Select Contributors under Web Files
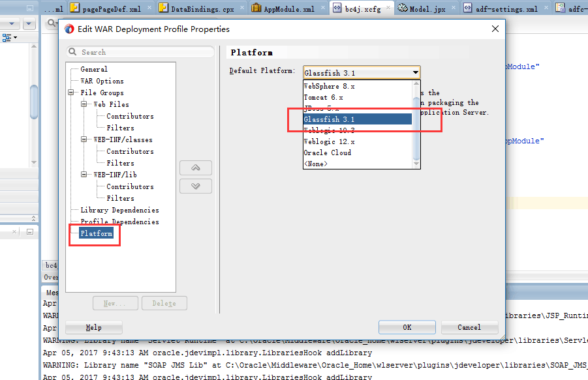588x380 pixels. pyautogui.click(x=130, y=116)
